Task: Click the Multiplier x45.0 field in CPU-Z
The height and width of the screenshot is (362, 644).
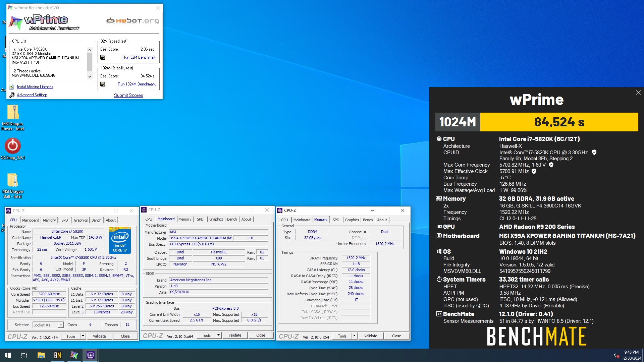Action: point(49,300)
